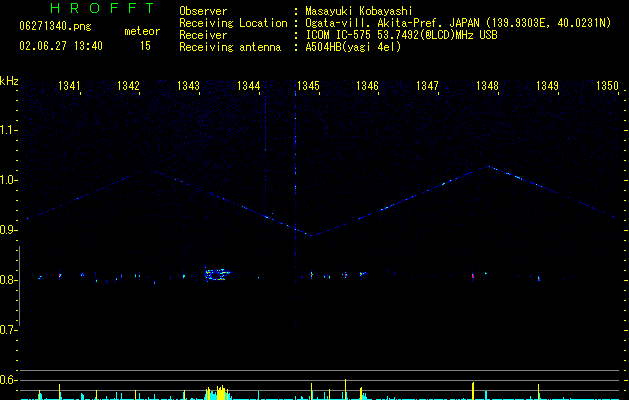Viewport: 629px width, 400px height.
Task: Click the Receiver label
Action: point(203,35)
